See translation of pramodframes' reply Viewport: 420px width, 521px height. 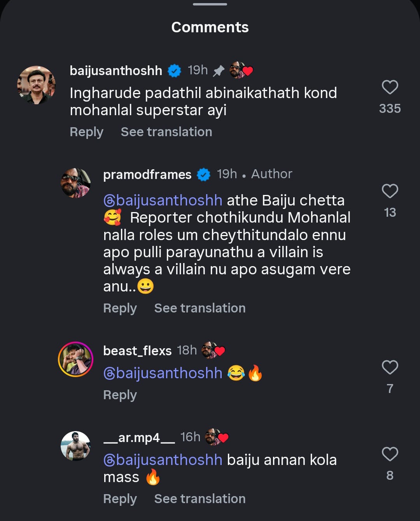click(x=200, y=308)
